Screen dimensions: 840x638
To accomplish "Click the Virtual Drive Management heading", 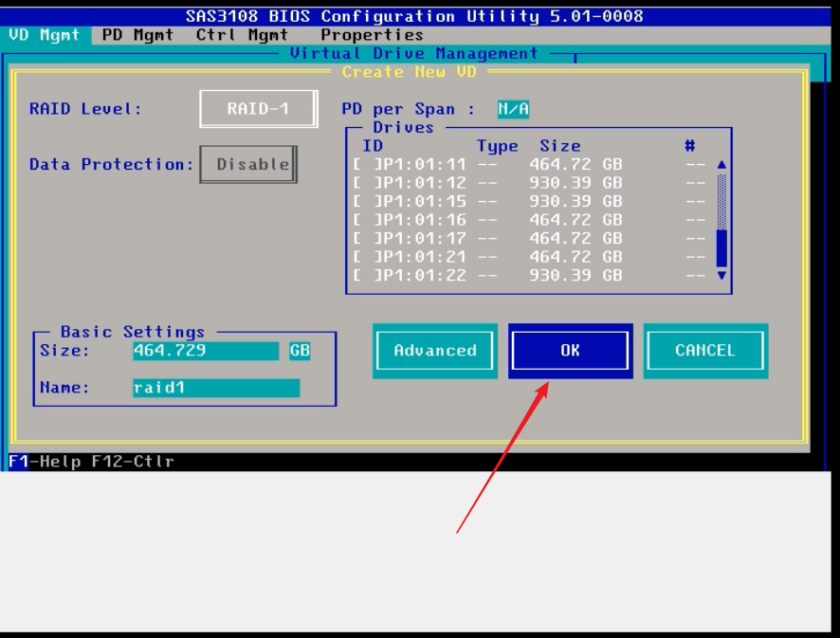I will tap(413, 54).
